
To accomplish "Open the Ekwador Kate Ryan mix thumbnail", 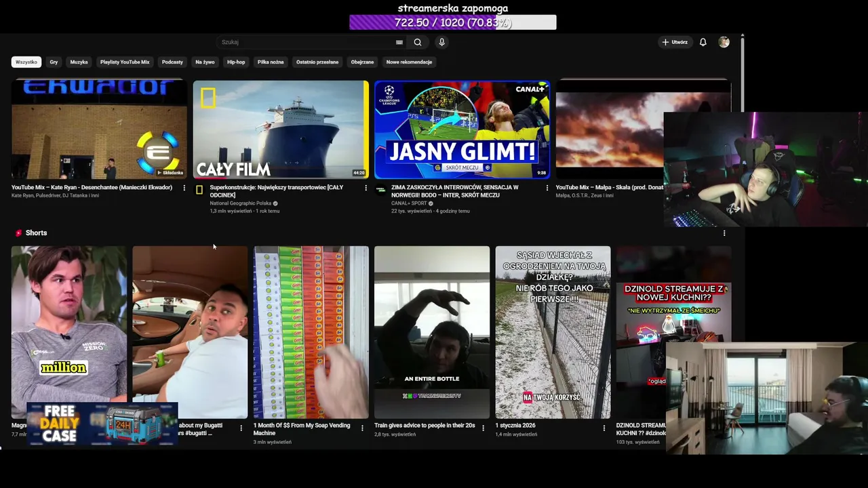I will click(x=99, y=129).
